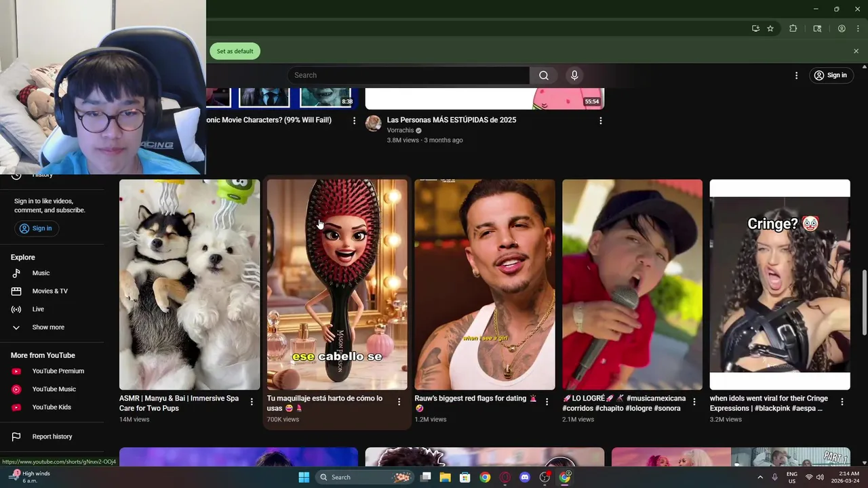Screen dimensions: 868x488
Task: Click the Live broadcast icon
Action: coord(16,309)
